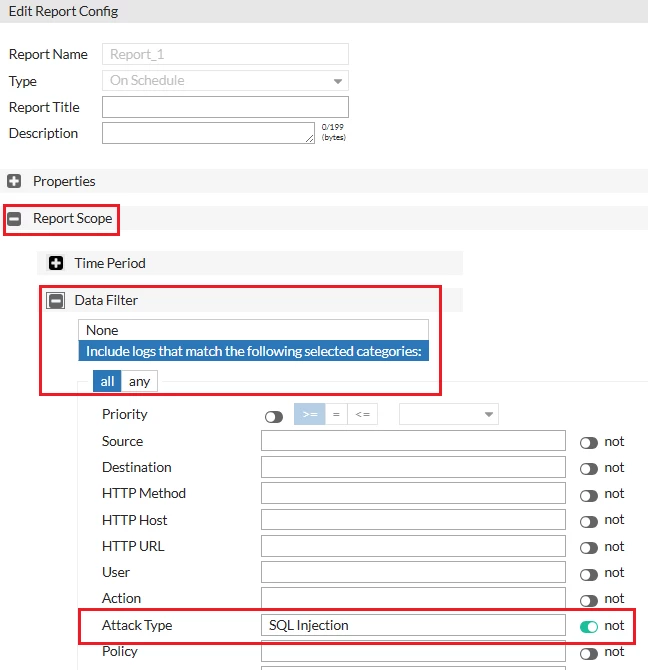Click the '0/199 (bytes)' counter text

[x=333, y=132]
